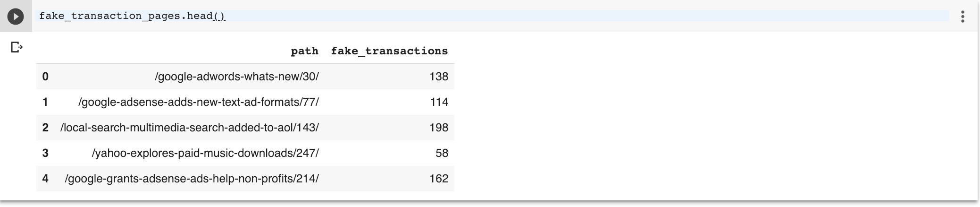This screenshot has height=207, width=980.
Task: Click the fake_transactions value 138
Action: 438,77
